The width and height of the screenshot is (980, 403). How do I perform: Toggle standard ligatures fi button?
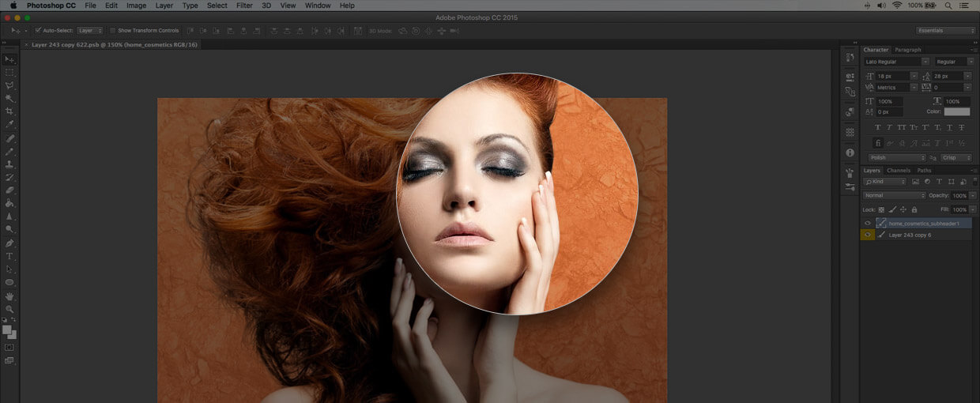pos(878,143)
